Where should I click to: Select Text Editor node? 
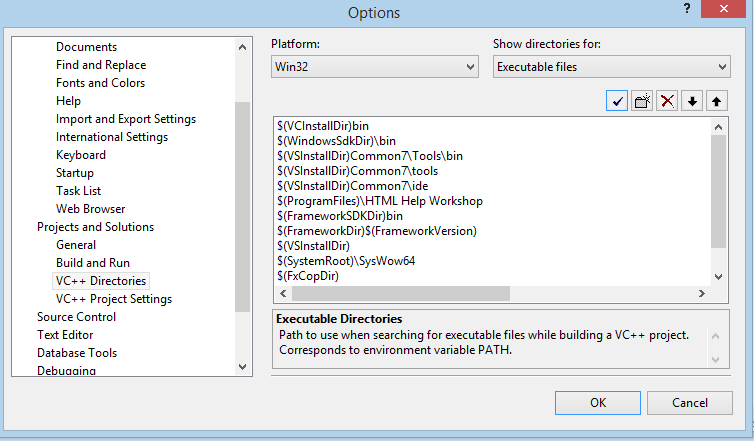coord(65,335)
